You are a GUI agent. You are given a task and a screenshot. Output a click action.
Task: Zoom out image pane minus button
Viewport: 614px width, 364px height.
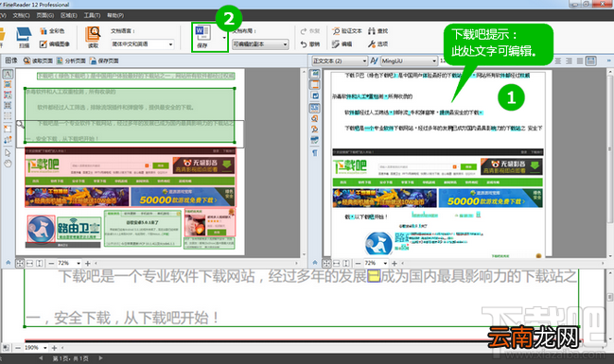tap(51, 264)
